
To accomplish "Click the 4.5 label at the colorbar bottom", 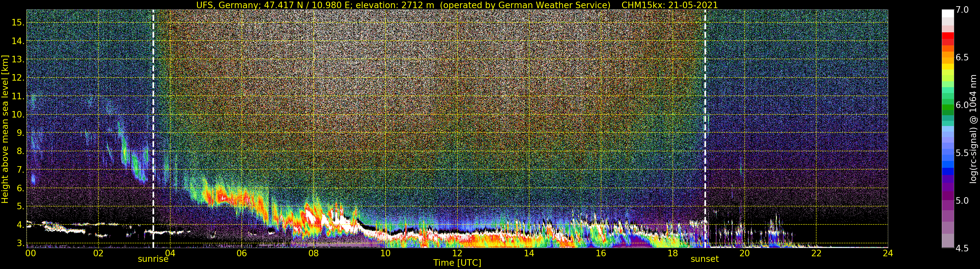I will (962, 248).
